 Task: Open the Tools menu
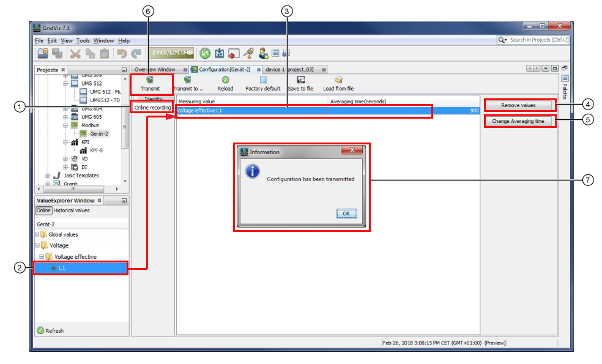(x=83, y=40)
